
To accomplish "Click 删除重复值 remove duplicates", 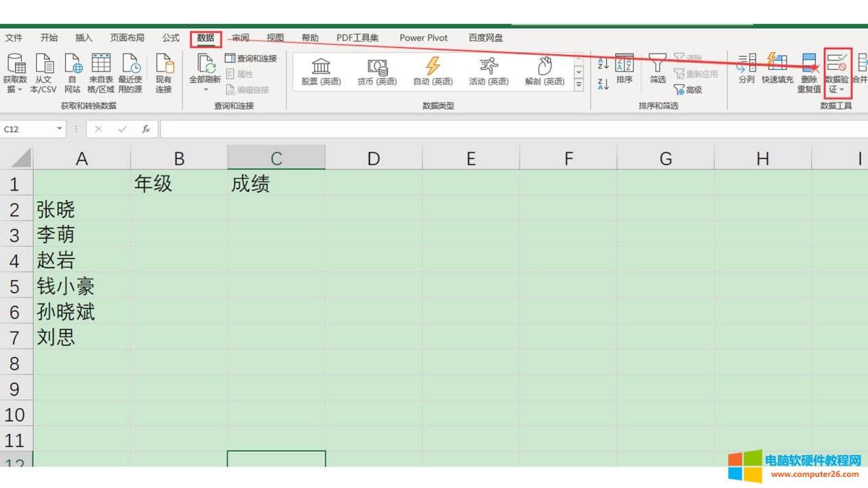I will point(809,69).
